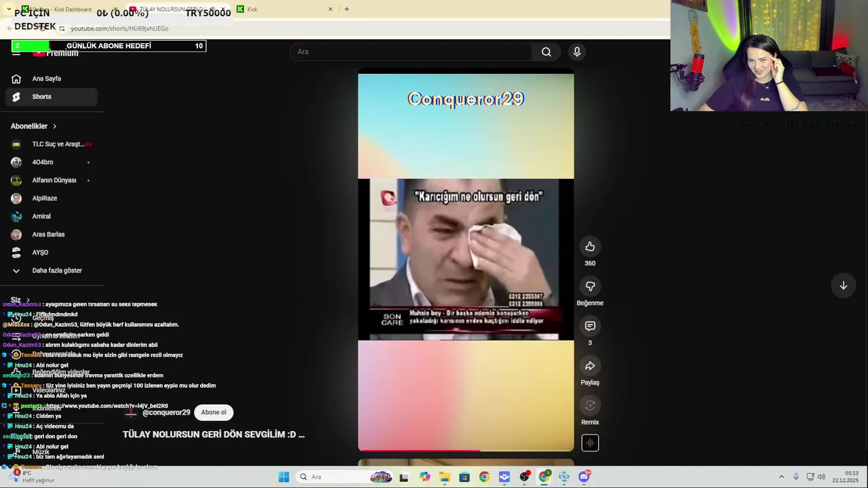Switch to the Kick tab
Image resolution: width=868 pixels, height=488 pixels.
(285, 9)
